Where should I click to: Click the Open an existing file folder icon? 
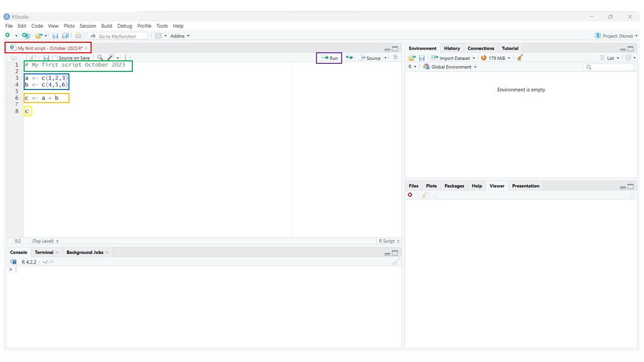point(38,36)
